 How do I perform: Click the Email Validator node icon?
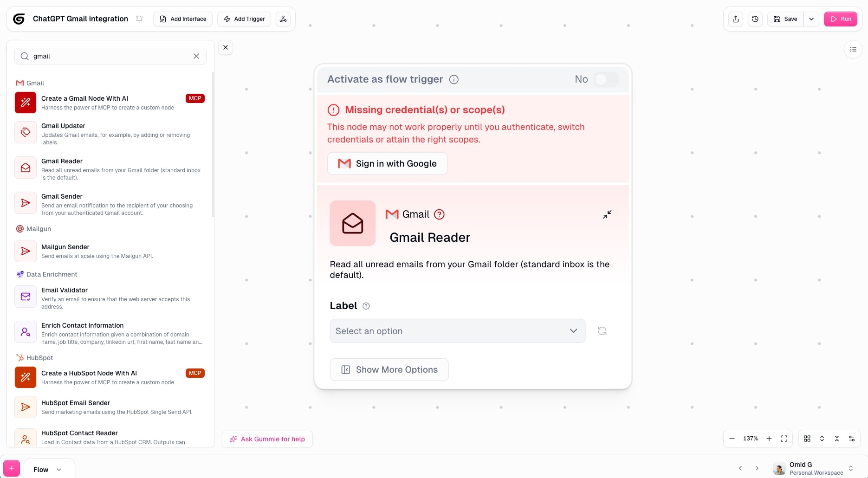(26, 297)
